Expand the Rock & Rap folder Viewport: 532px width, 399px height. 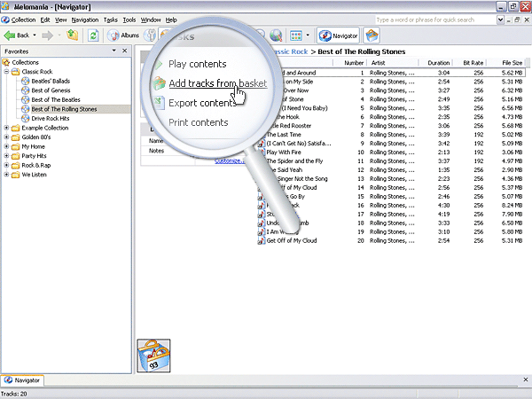click(6, 165)
